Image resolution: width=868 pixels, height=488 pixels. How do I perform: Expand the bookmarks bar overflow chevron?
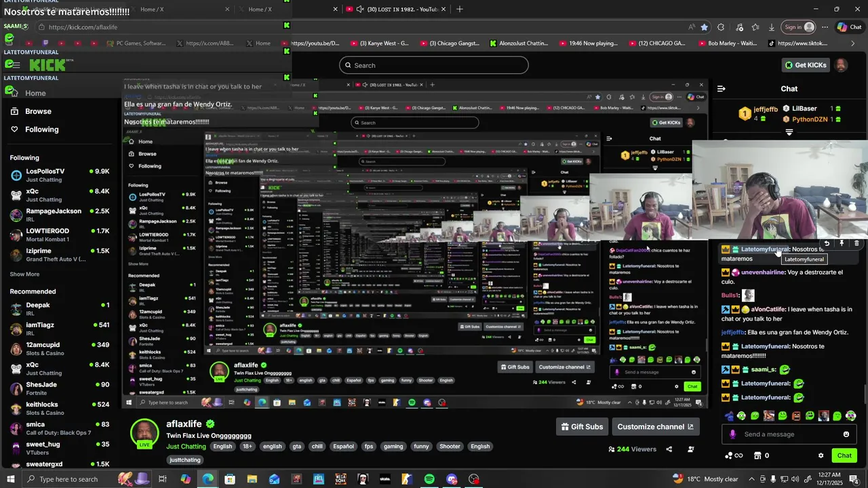tap(853, 43)
